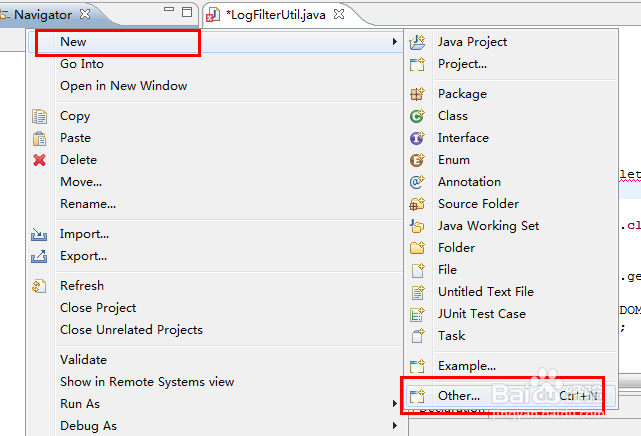Image resolution: width=641 pixels, height=436 pixels.
Task: Select Untitled Text File entry
Action: click(x=485, y=292)
